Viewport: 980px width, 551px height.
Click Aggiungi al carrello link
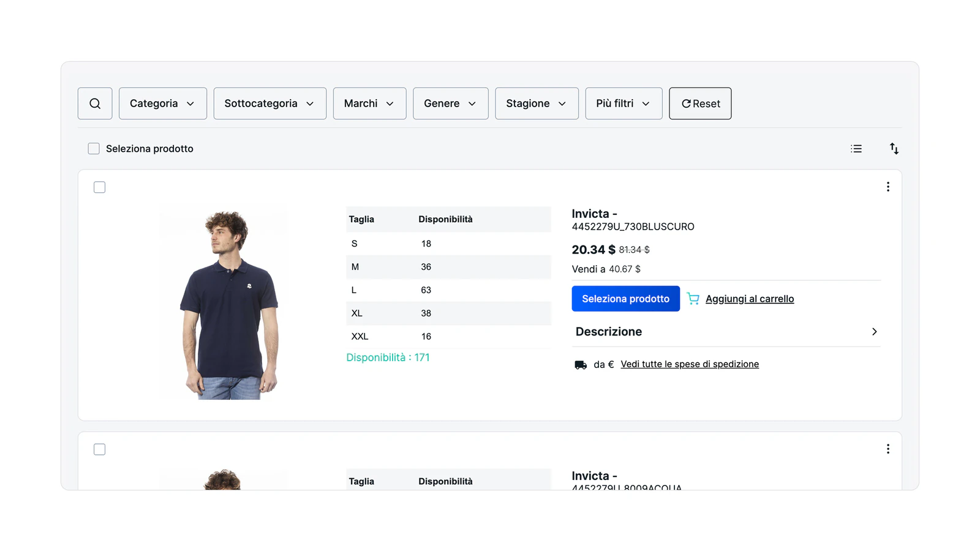pos(750,299)
